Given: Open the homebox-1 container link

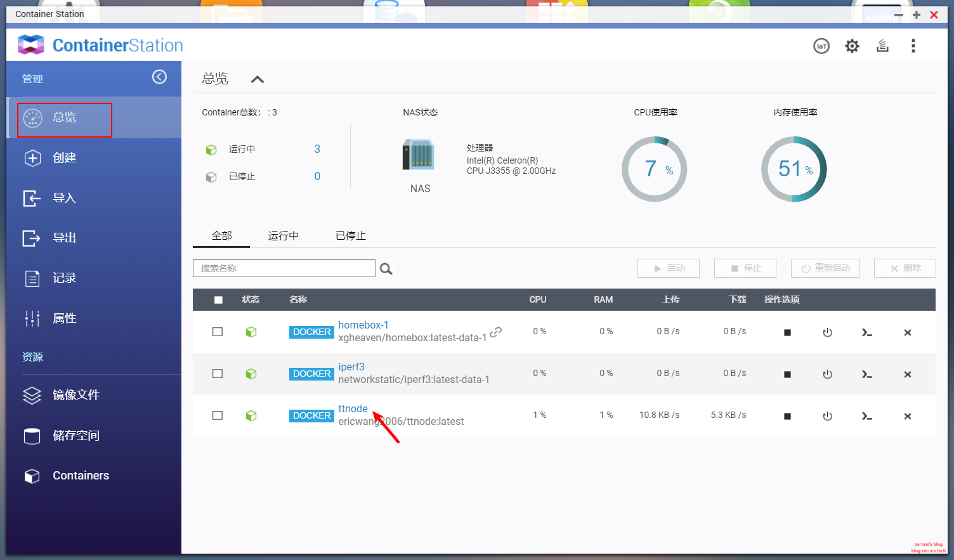Looking at the screenshot, I should [363, 325].
